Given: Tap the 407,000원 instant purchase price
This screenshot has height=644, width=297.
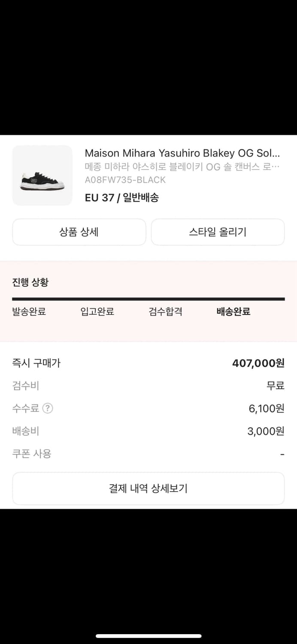Looking at the screenshot, I should [258, 363].
